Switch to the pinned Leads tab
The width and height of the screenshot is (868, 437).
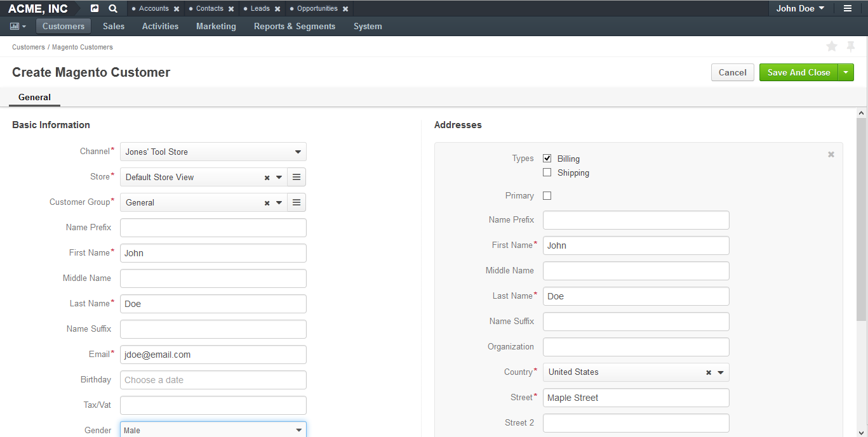[x=260, y=9]
